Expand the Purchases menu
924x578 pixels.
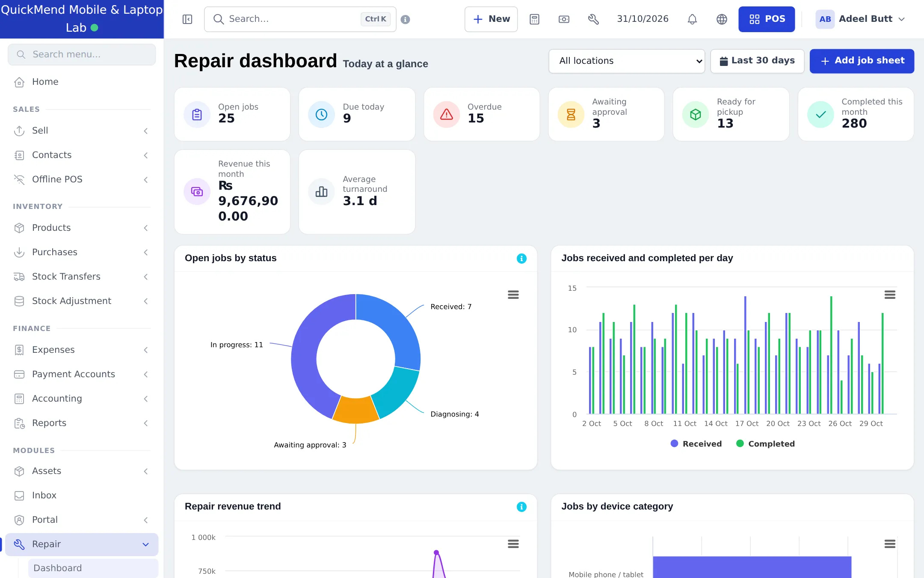click(x=81, y=252)
